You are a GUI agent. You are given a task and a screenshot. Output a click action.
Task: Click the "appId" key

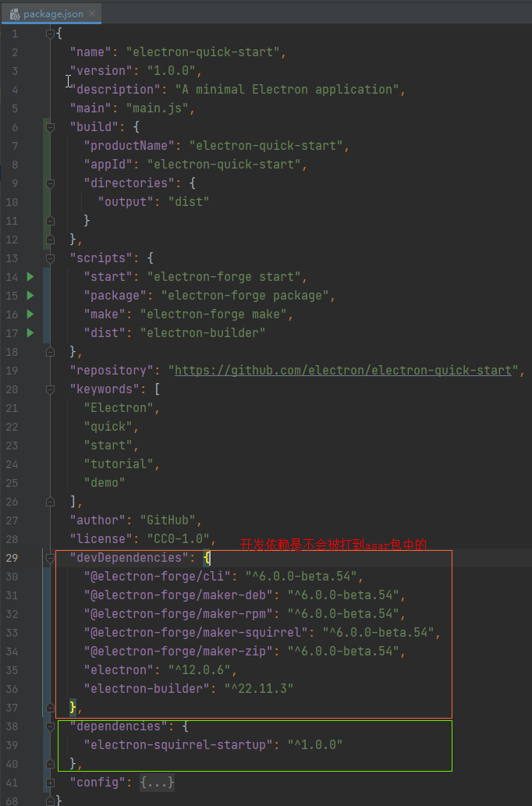pyautogui.click(x=108, y=165)
